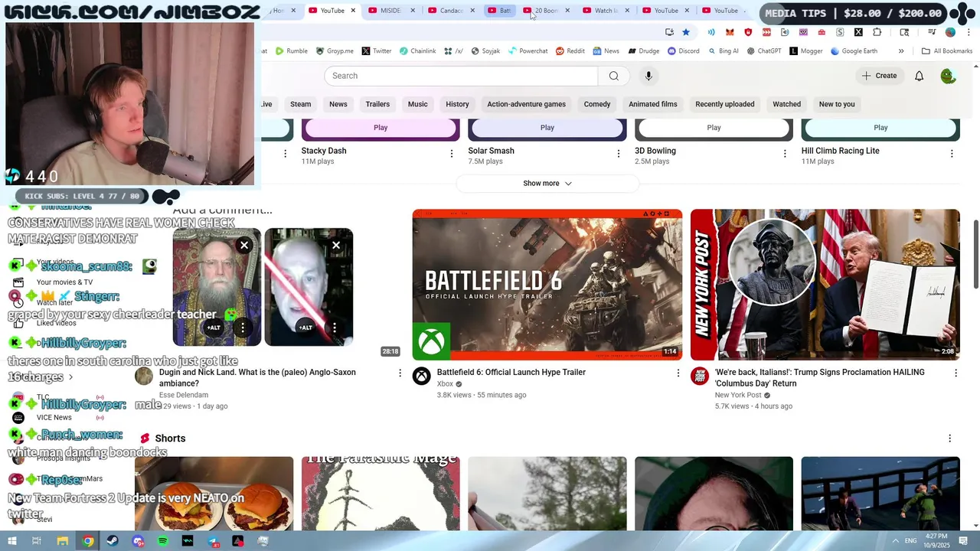Open Windows Start menu
This screenshot has height=551, width=980.
pyautogui.click(x=12, y=541)
